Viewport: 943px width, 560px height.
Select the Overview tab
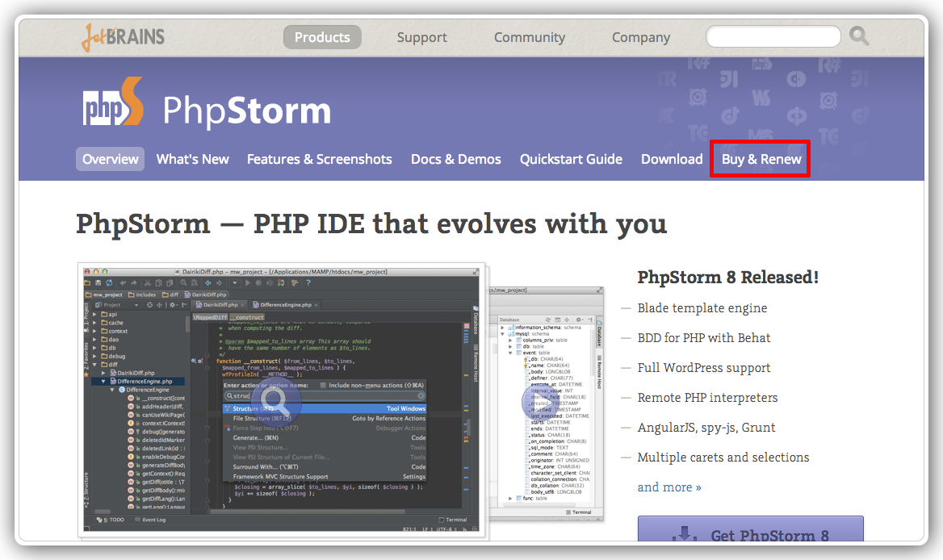pyautogui.click(x=110, y=159)
